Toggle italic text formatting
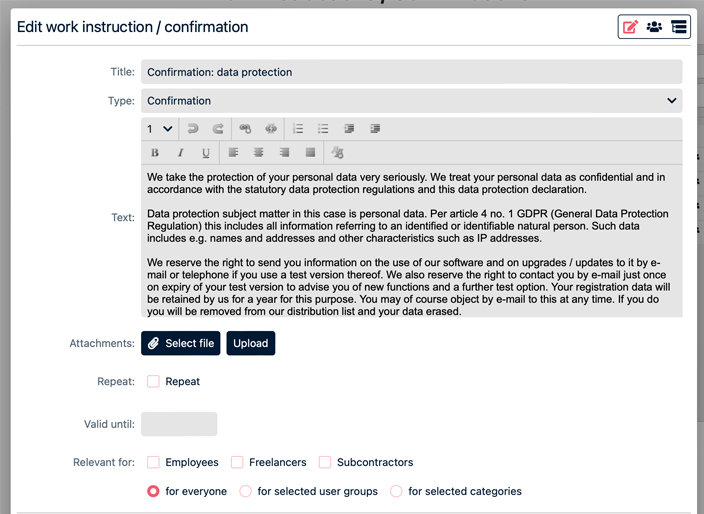704x514 pixels. (x=180, y=153)
